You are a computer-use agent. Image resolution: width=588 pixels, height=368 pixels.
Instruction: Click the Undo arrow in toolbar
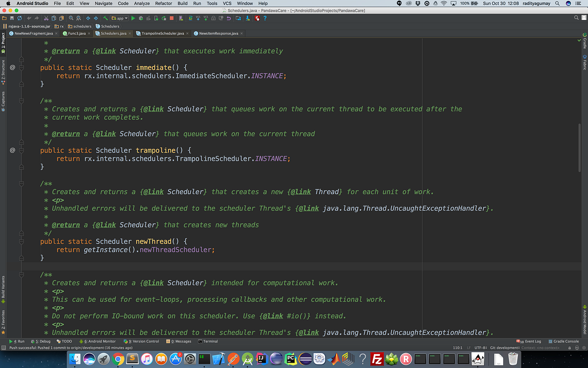click(29, 18)
